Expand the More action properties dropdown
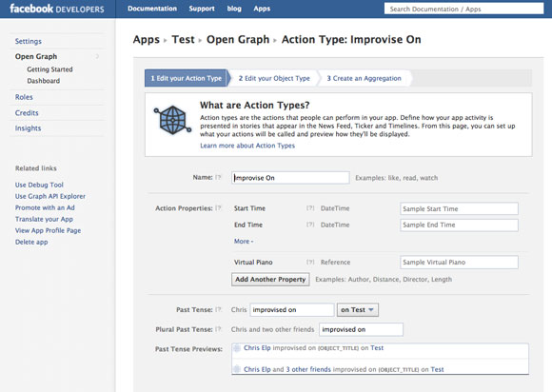552x392 pixels. (244, 242)
